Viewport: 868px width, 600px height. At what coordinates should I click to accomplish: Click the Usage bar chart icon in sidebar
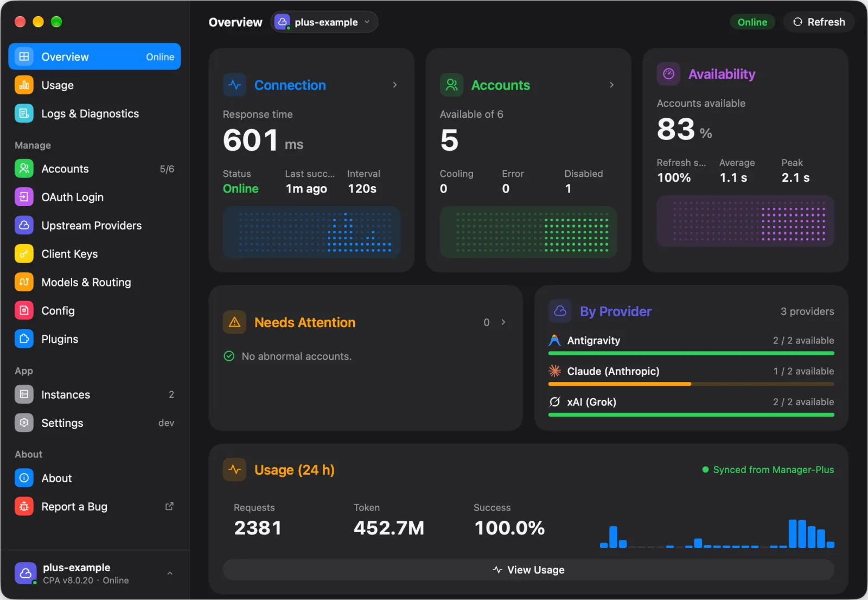(24, 85)
